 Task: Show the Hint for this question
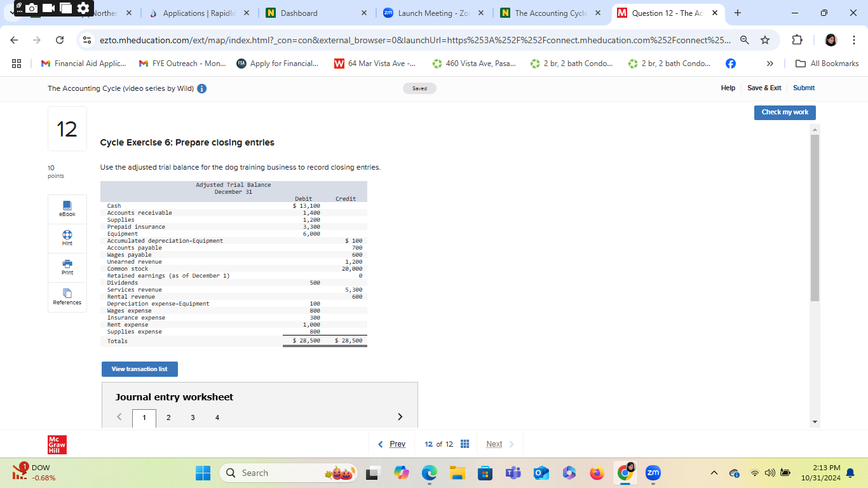click(x=67, y=238)
